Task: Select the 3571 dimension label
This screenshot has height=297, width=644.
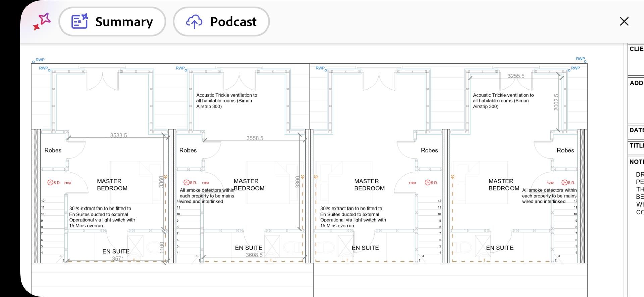Action: coord(118,259)
